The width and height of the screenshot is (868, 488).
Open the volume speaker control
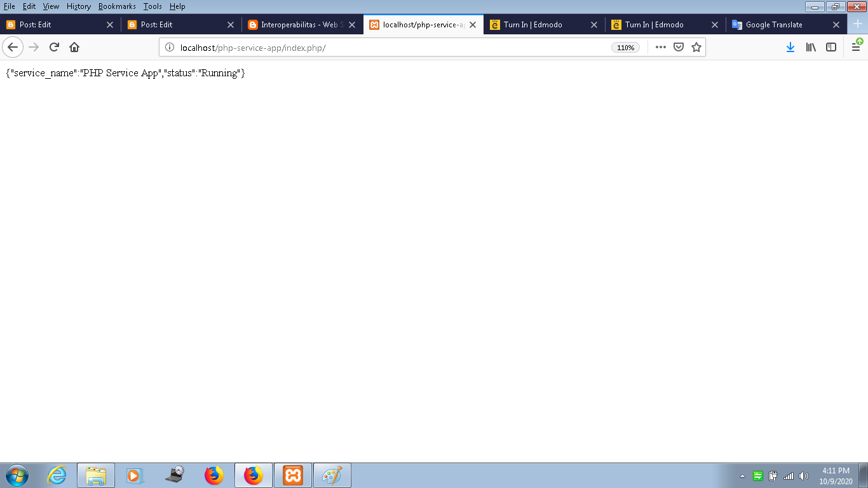click(x=804, y=476)
